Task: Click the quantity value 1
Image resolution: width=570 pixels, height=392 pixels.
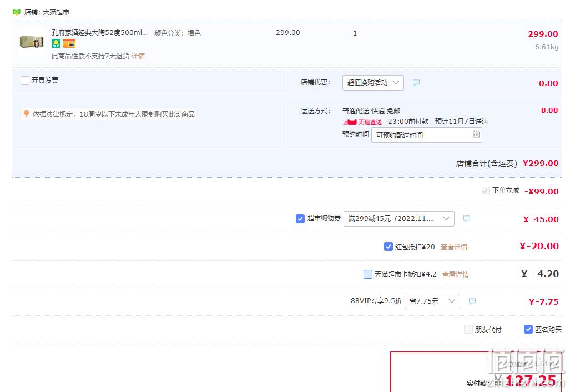Action: click(x=355, y=33)
